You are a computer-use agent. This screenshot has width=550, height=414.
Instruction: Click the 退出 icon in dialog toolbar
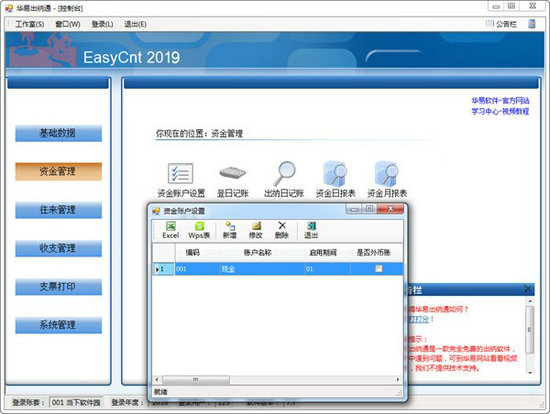click(311, 231)
